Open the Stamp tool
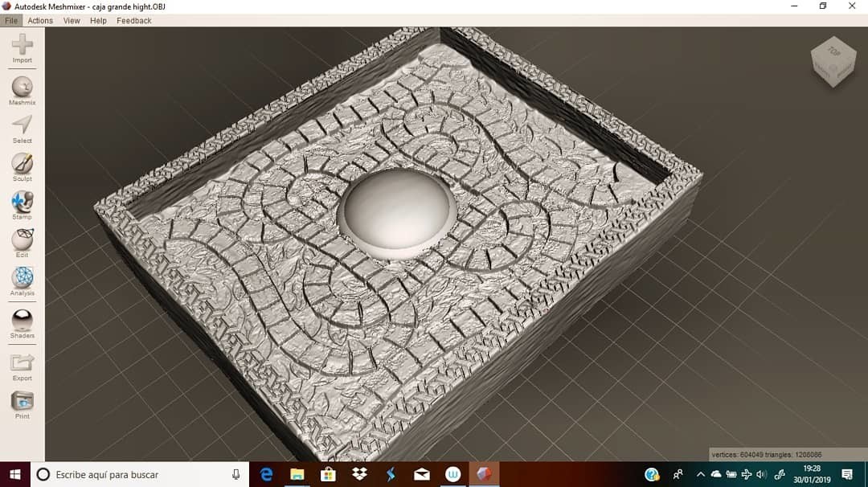This screenshot has height=487, width=868. click(23, 205)
